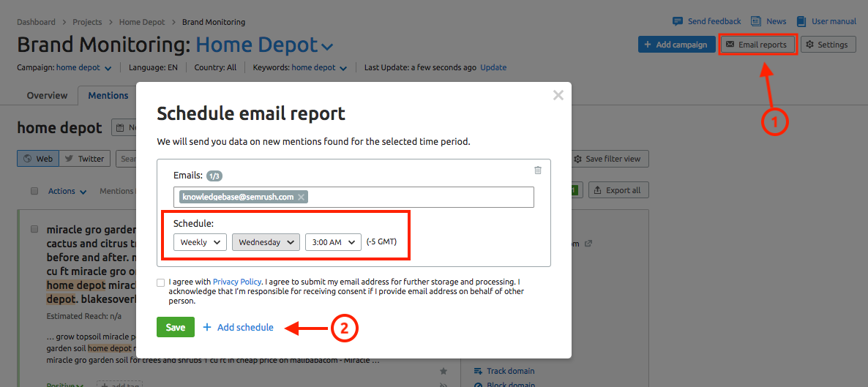Switch to the Overview tab

pyautogui.click(x=47, y=95)
